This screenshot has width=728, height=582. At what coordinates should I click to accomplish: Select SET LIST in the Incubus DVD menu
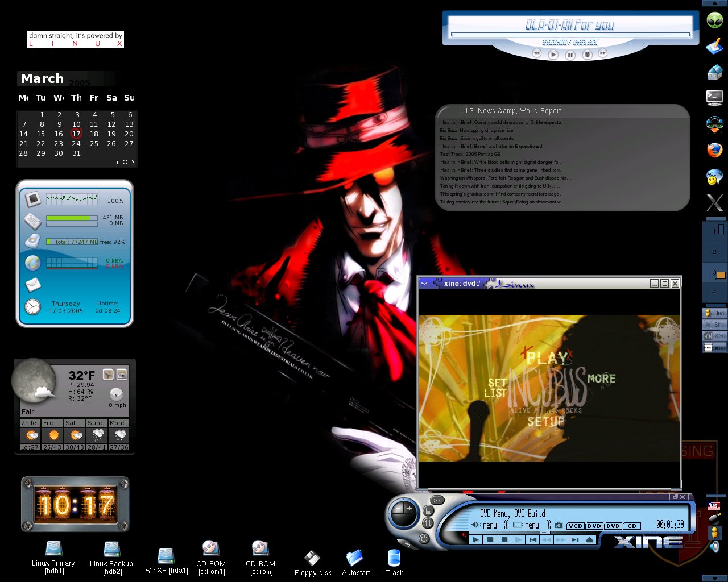point(496,388)
